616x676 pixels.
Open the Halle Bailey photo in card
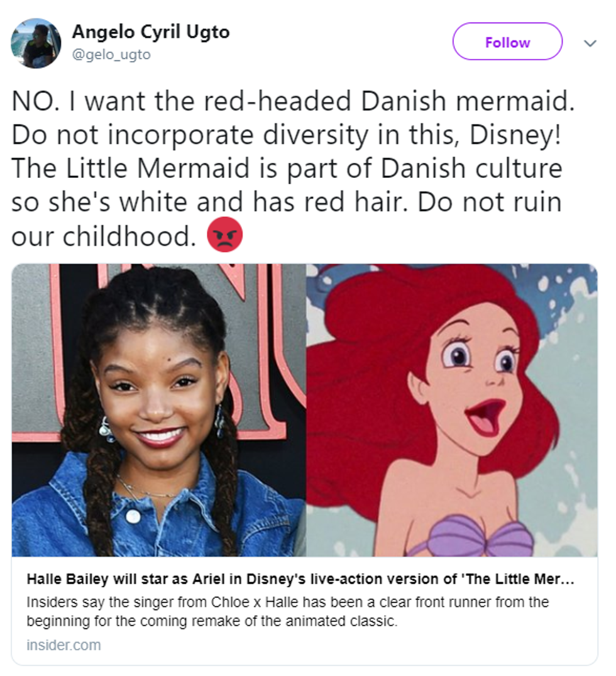click(x=158, y=410)
